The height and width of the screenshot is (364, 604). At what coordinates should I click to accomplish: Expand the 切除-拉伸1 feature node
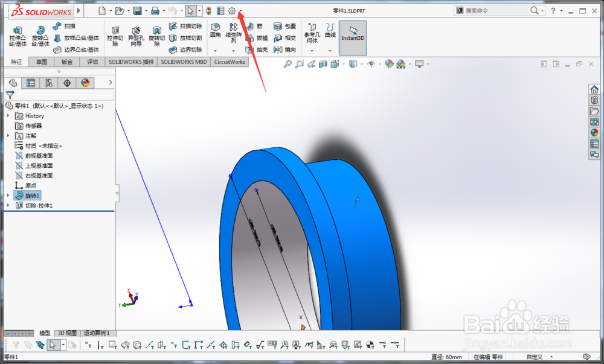tap(7, 204)
